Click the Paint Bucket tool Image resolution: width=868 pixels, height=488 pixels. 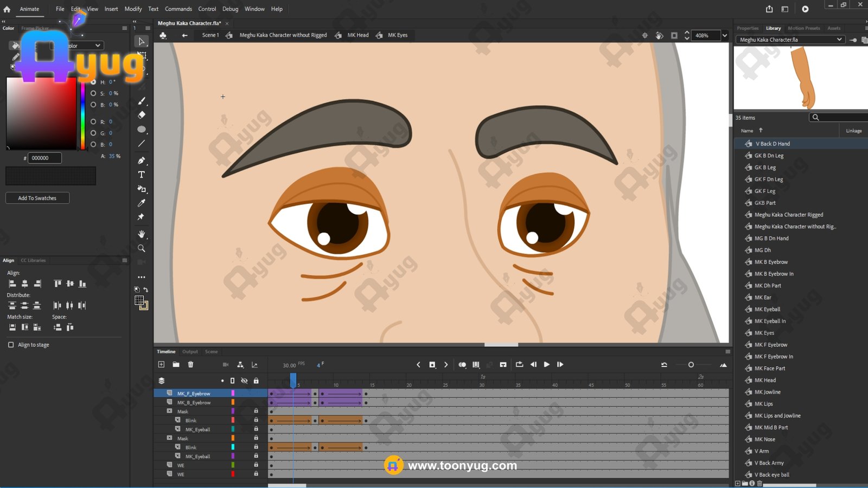point(142,189)
